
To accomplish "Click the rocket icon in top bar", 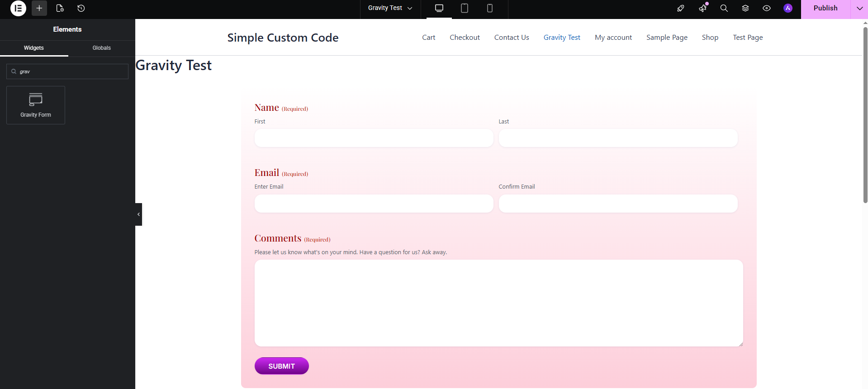I will (680, 8).
